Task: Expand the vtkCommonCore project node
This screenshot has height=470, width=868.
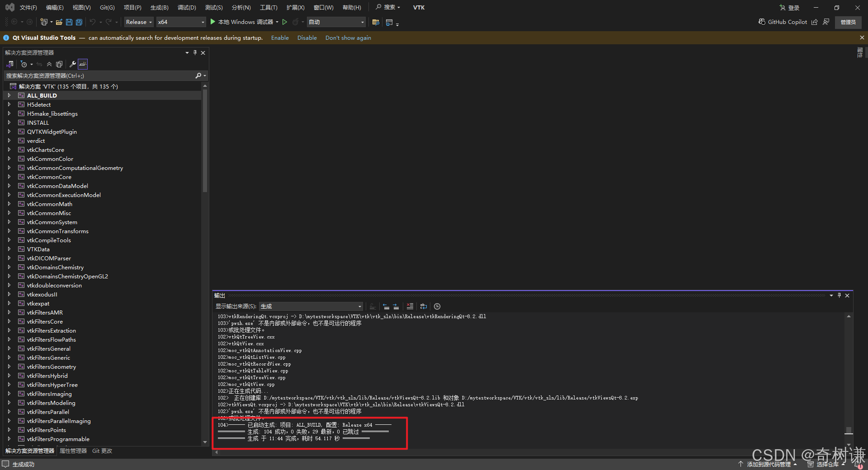Action: coord(9,177)
